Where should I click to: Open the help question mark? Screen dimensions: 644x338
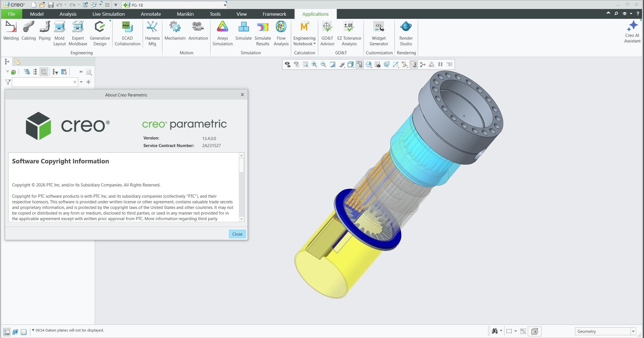click(x=638, y=13)
